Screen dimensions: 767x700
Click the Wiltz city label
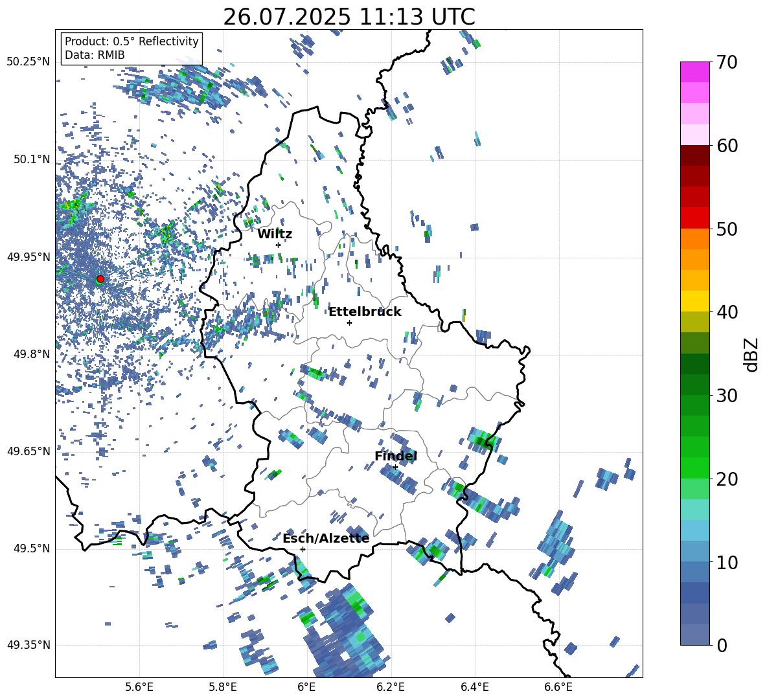[275, 234]
